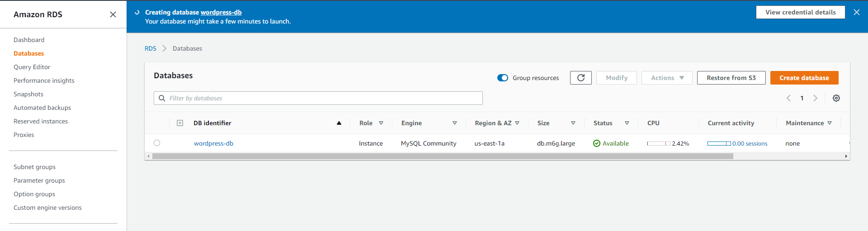Open Subnet groups in the sidebar
This screenshot has width=868, height=231.
tap(34, 167)
